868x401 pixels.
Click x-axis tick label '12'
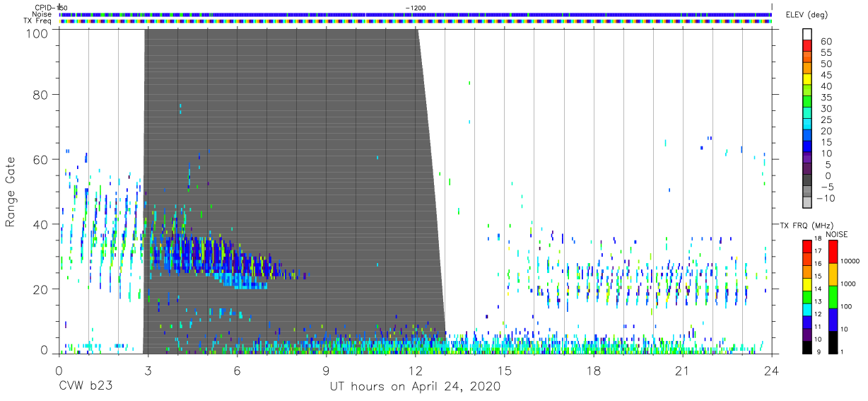(x=415, y=371)
